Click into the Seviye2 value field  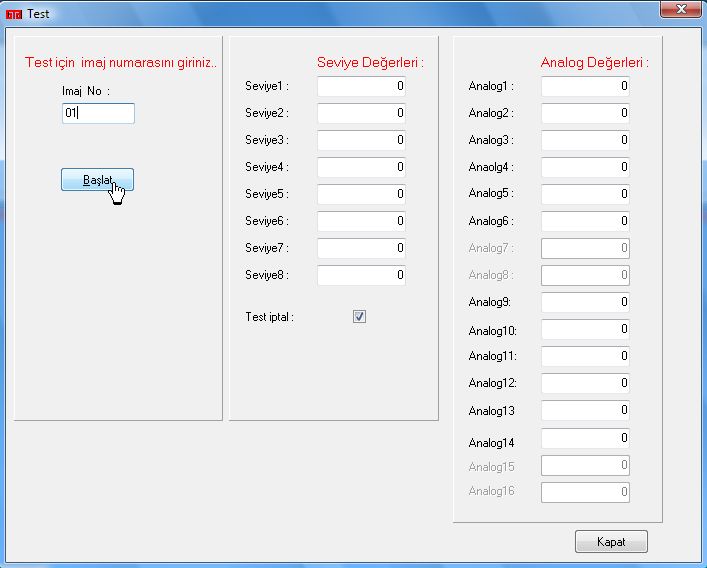click(x=361, y=114)
